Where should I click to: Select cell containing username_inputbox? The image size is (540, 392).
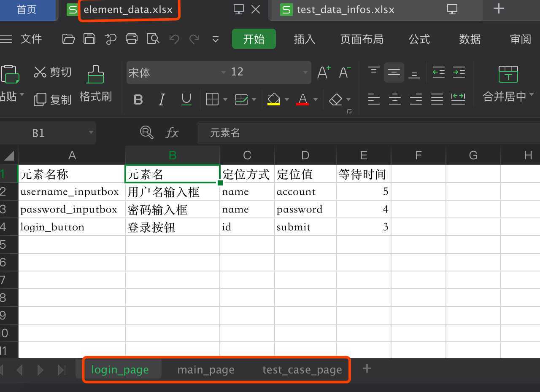pos(72,192)
